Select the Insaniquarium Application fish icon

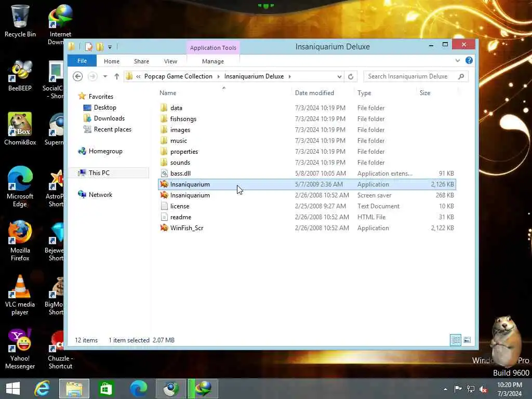click(x=164, y=184)
